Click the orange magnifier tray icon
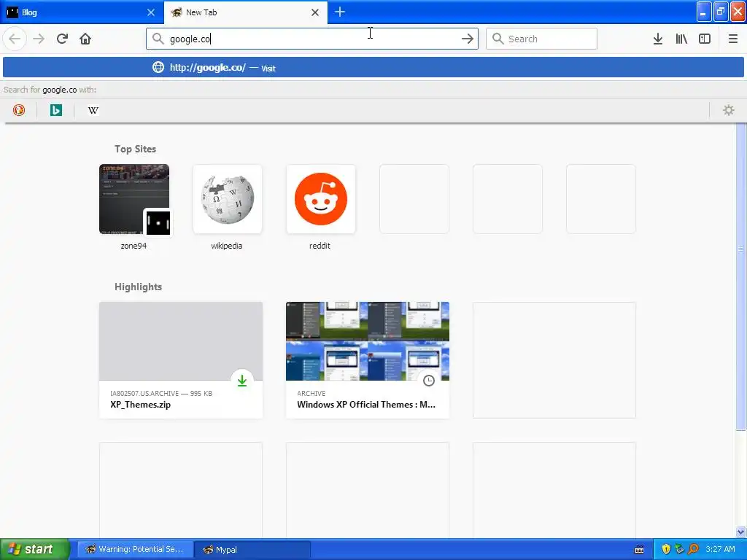 tap(693, 550)
